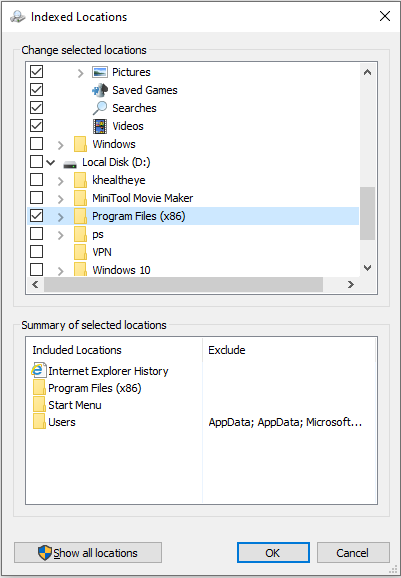Click the Program Files (x86) tree folder icon
Viewport: 401px width, 578px height.
click(x=80, y=216)
